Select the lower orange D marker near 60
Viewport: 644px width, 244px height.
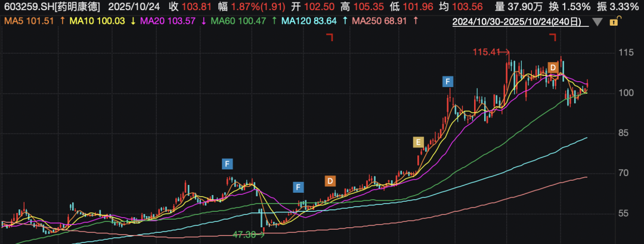(x=330, y=180)
